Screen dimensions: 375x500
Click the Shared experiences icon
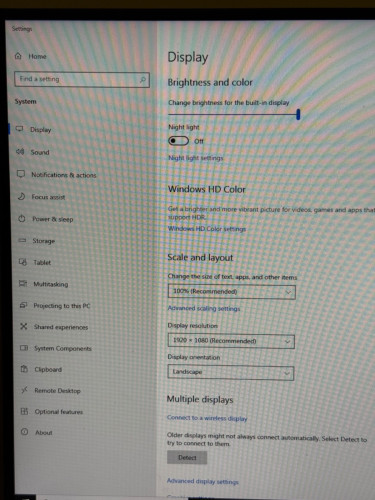pos(23,326)
